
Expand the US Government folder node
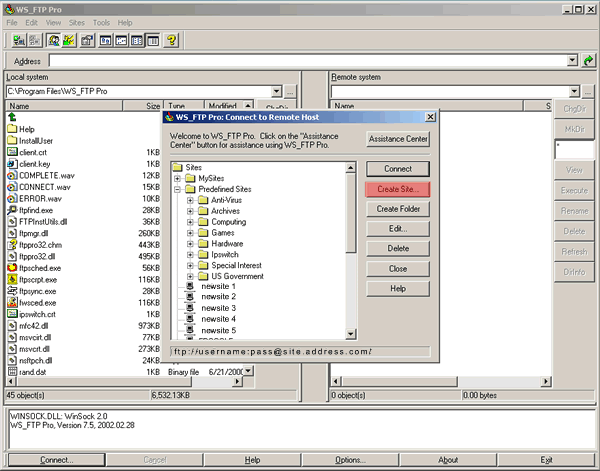(190, 276)
